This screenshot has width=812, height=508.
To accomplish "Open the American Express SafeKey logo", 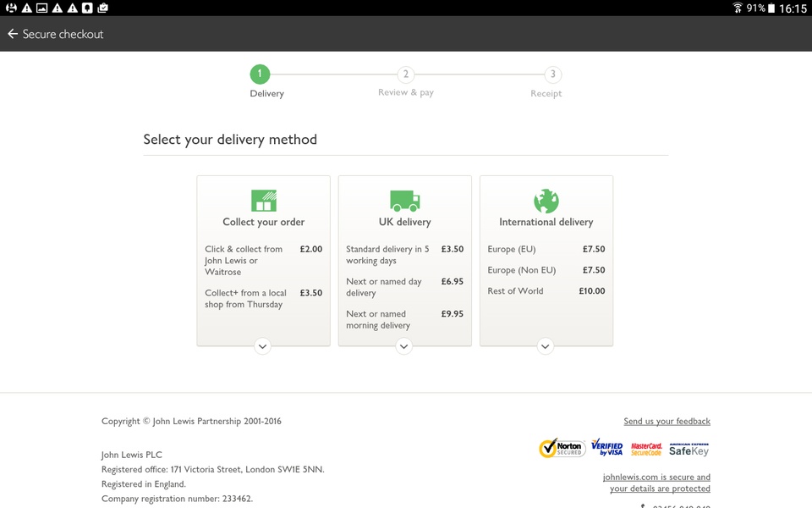I will pos(689,450).
